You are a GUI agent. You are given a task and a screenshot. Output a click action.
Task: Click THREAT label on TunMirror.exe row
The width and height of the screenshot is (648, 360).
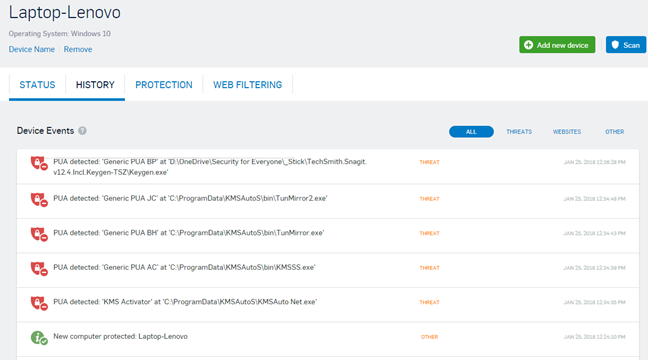[429, 233]
